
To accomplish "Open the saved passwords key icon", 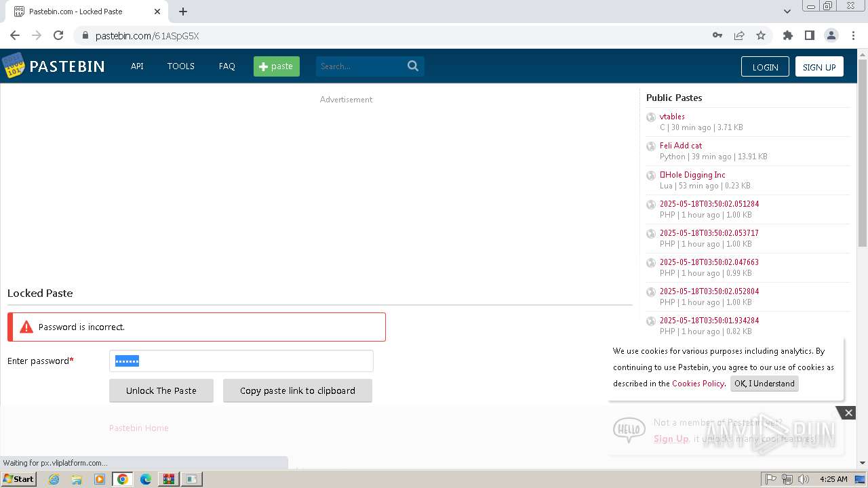I will (x=717, y=35).
